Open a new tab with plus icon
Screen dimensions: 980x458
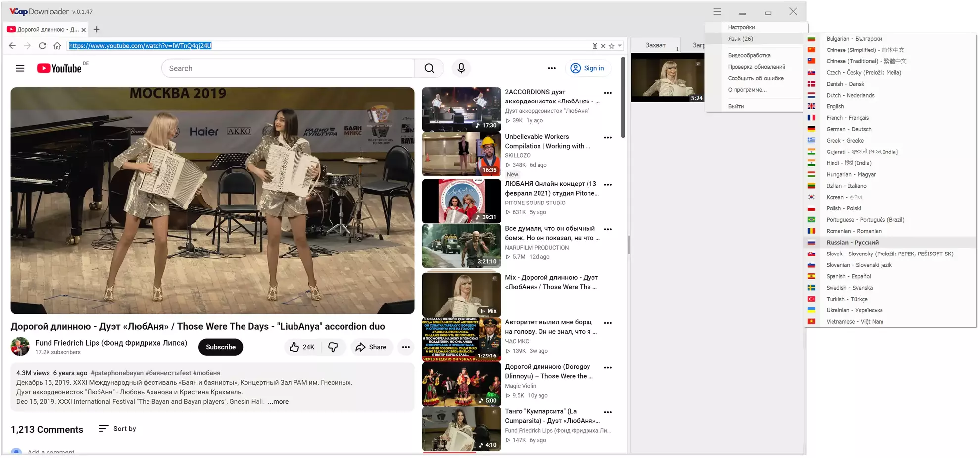pos(97,30)
